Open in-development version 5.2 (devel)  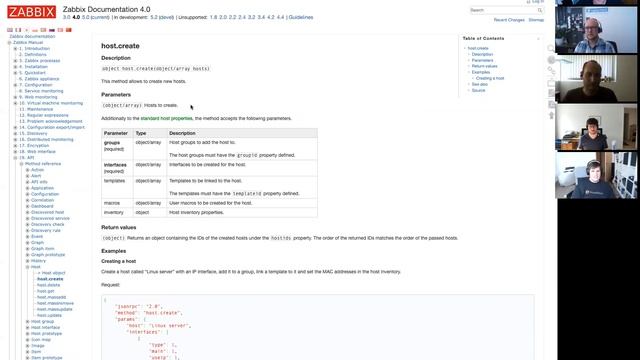click(x=162, y=18)
